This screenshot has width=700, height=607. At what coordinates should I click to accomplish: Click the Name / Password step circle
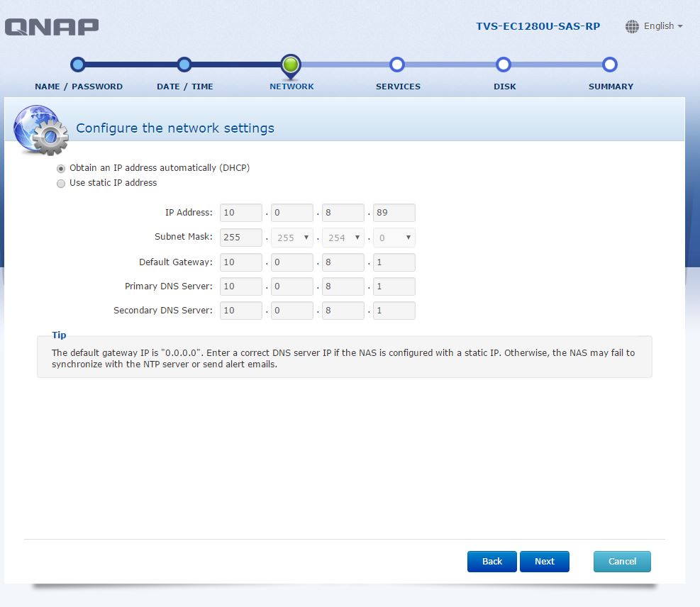[x=78, y=65]
